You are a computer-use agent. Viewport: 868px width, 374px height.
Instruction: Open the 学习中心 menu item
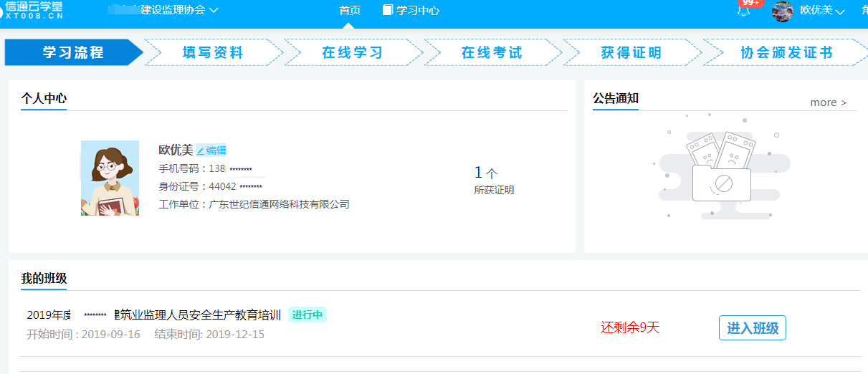(417, 11)
